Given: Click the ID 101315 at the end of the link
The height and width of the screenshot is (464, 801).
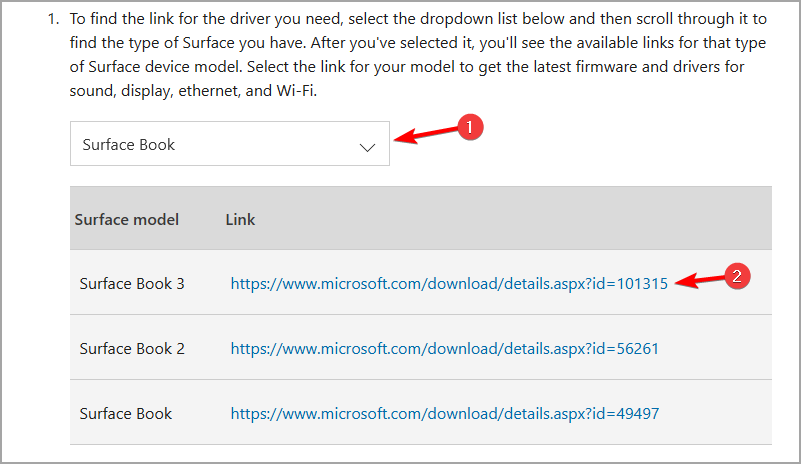Looking at the screenshot, I should tap(643, 283).
